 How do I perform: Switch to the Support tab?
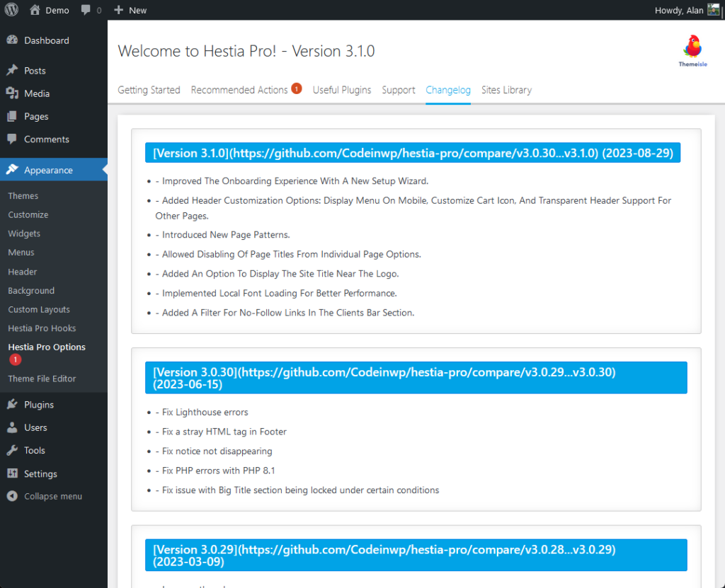(399, 90)
